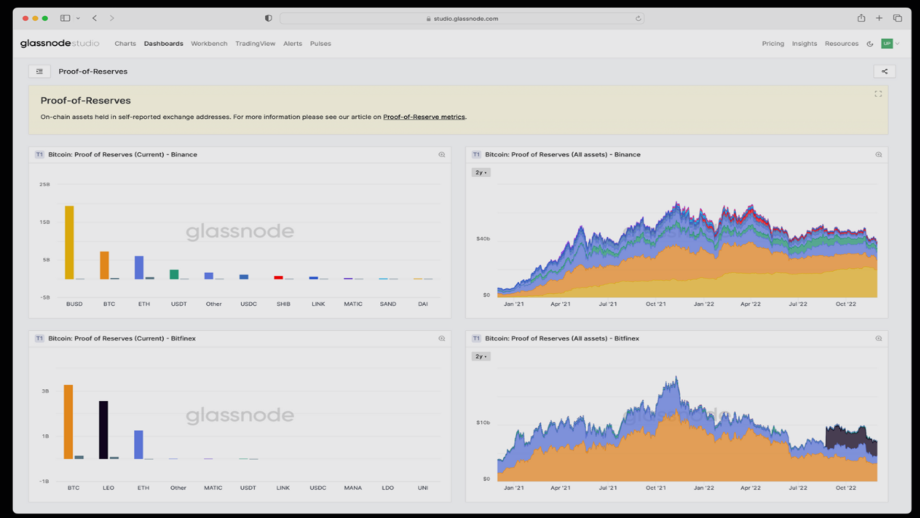Open the Bitfinex All assets chart magnifier
This screenshot has height=518, width=920.
pyautogui.click(x=879, y=339)
